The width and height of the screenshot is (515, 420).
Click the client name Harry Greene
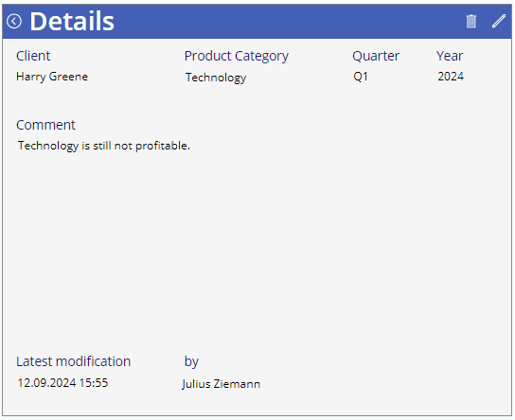pyautogui.click(x=52, y=77)
